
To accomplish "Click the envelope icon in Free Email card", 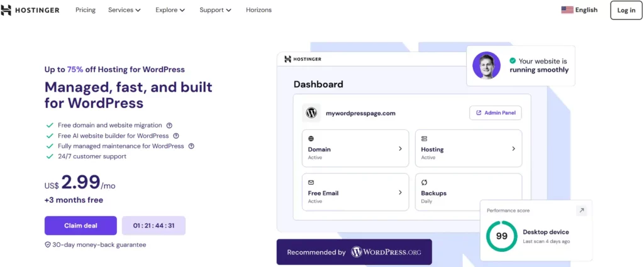I will [311, 182].
